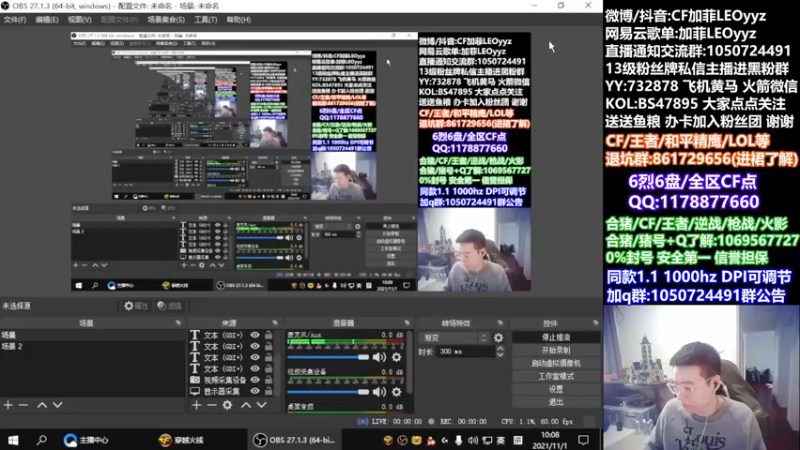The height and width of the screenshot is (450, 800).
Task: Open Windows taskbar search
Action: point(42,440)
